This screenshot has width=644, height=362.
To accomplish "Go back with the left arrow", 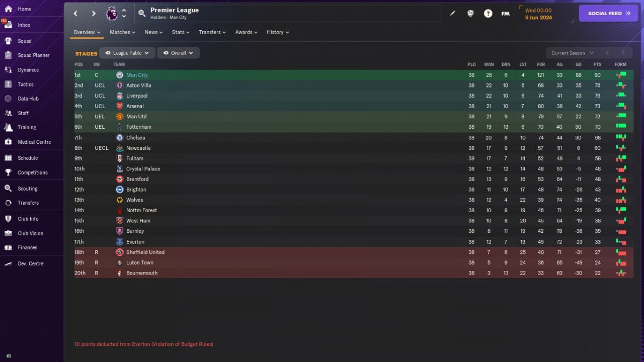I will (75, 14).
